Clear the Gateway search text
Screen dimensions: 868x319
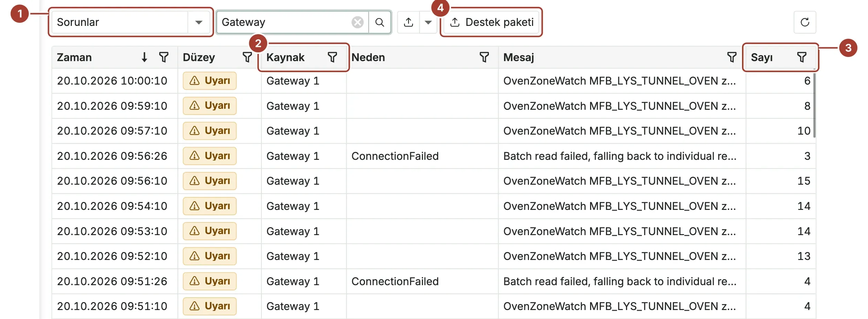click(x=357, y=22)
